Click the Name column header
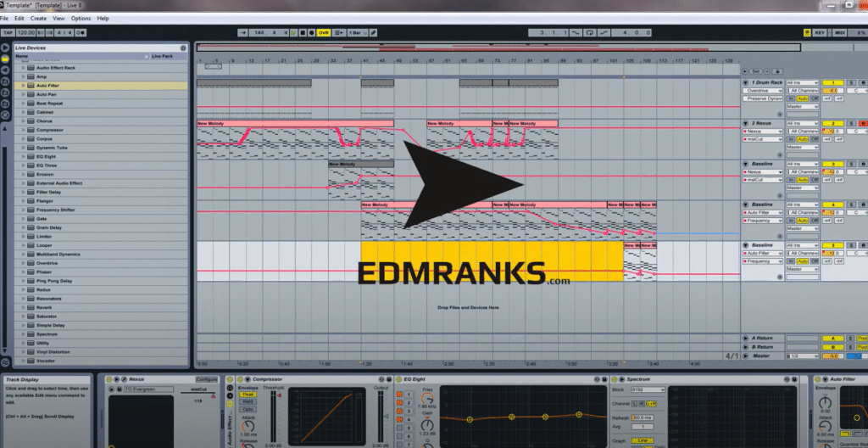Viewport: 868px width, 448px height. coord(82,56)
